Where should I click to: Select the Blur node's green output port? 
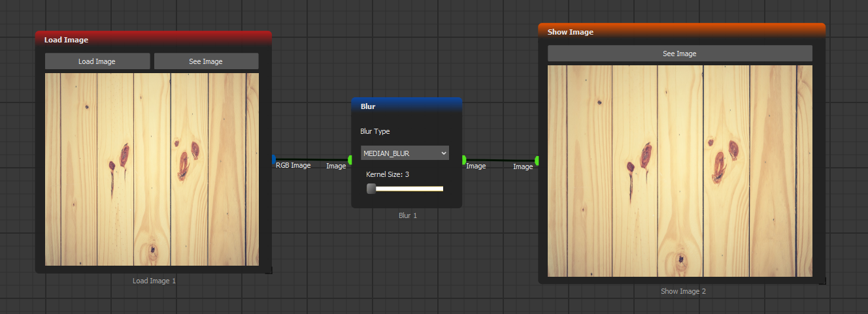point(463,160)
